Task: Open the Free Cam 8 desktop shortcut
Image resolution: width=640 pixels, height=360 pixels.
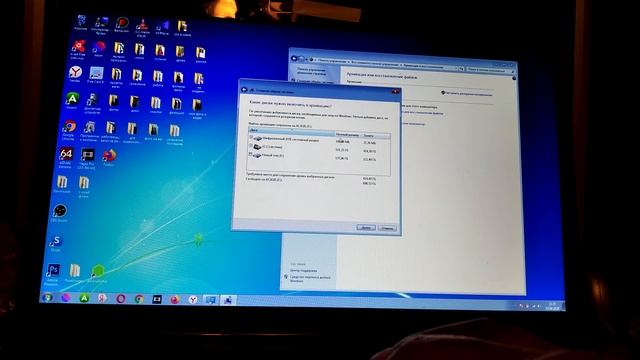Action: click(96, 75)
